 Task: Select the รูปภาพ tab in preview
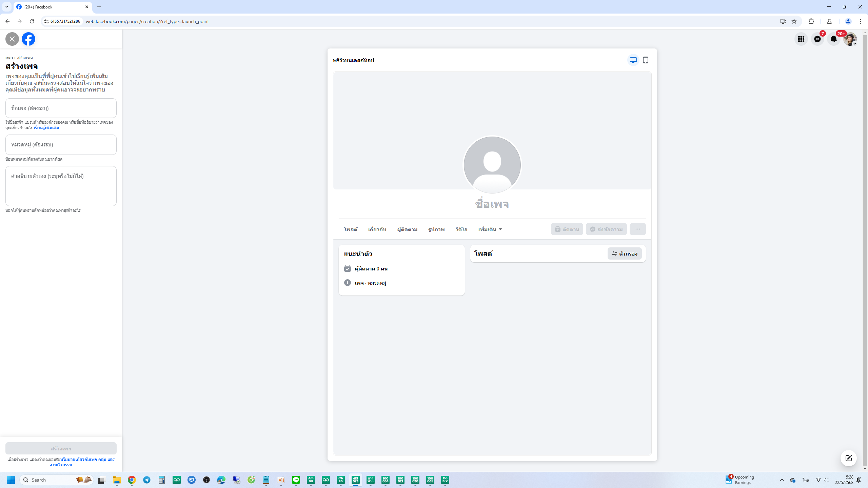point(436,229)
